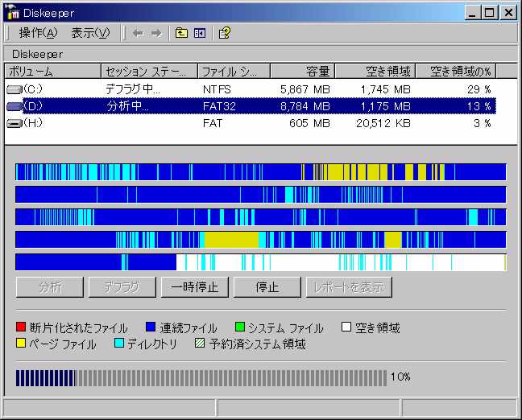The width and height of the screenshot is (522, 420).
Task: Click the デフラグ中... status text
Action: pyautogui.click(x=132, y=89)
